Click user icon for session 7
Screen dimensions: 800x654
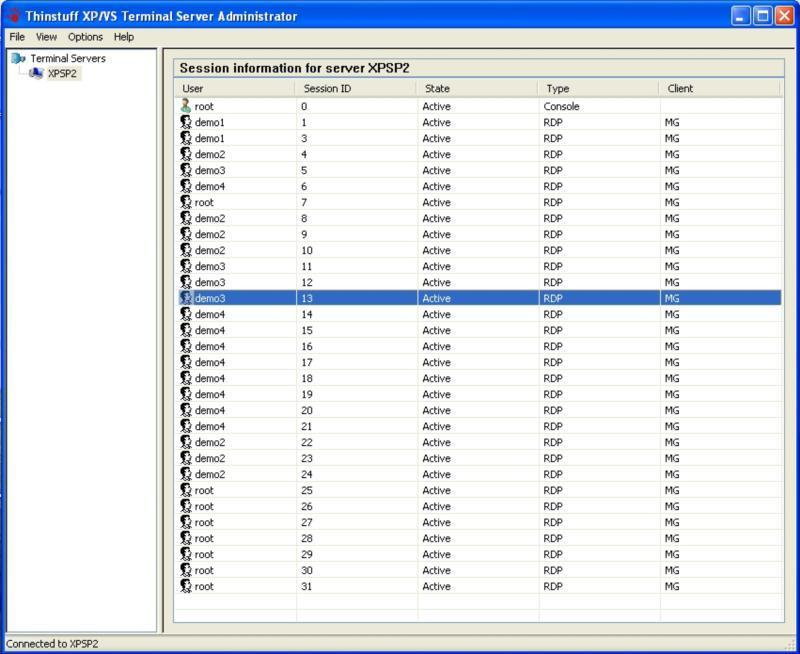(x=186, y=202)
